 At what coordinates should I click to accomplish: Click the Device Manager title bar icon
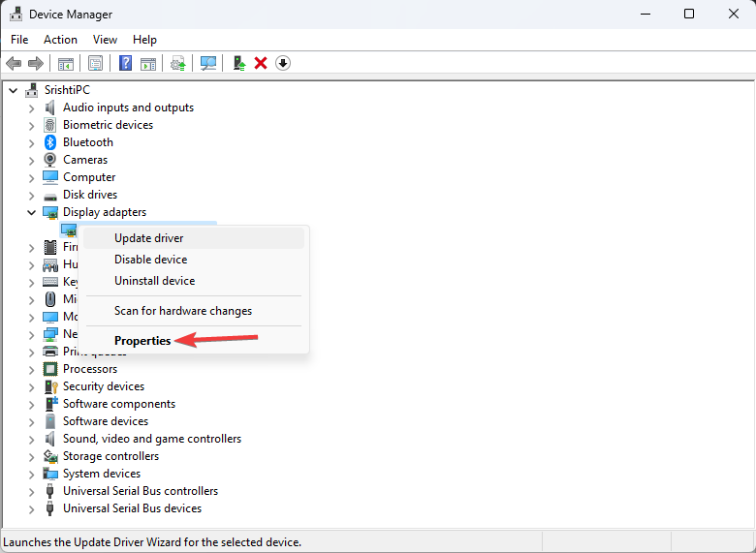click(16, 14)
